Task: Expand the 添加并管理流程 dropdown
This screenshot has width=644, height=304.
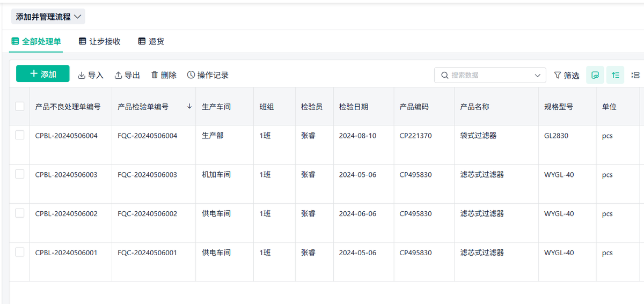Action: [x=48, y=17]
